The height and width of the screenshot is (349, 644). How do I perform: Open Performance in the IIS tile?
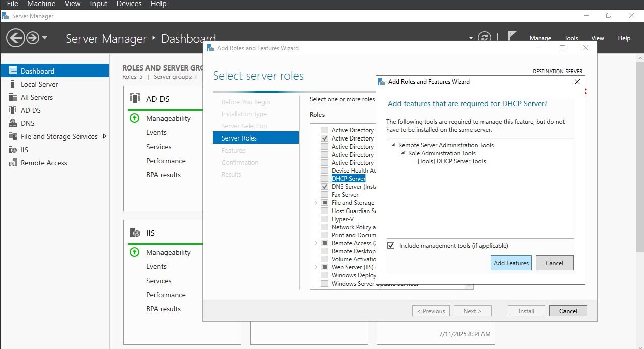pos(166,295)
